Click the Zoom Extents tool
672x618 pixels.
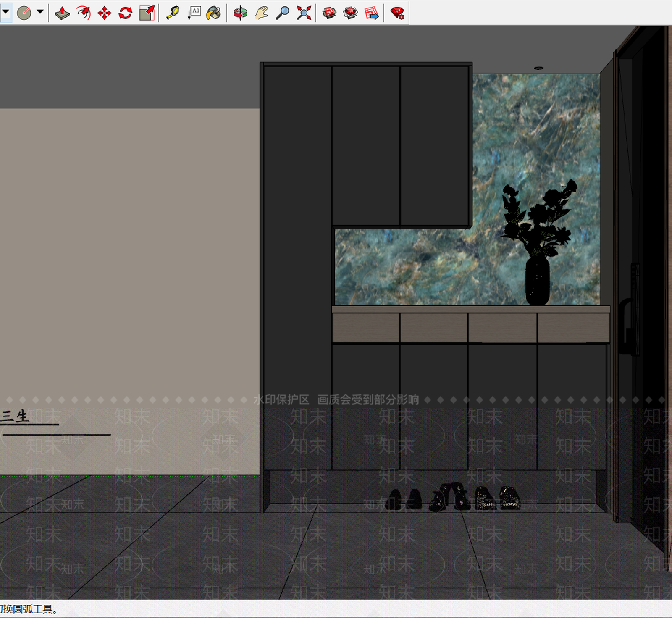point(304,13)
